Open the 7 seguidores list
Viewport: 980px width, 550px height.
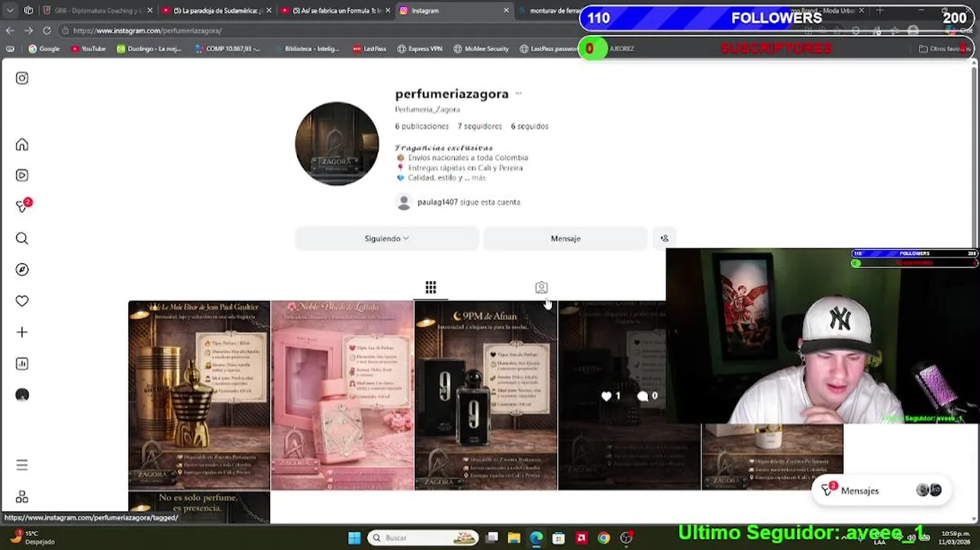480,126
